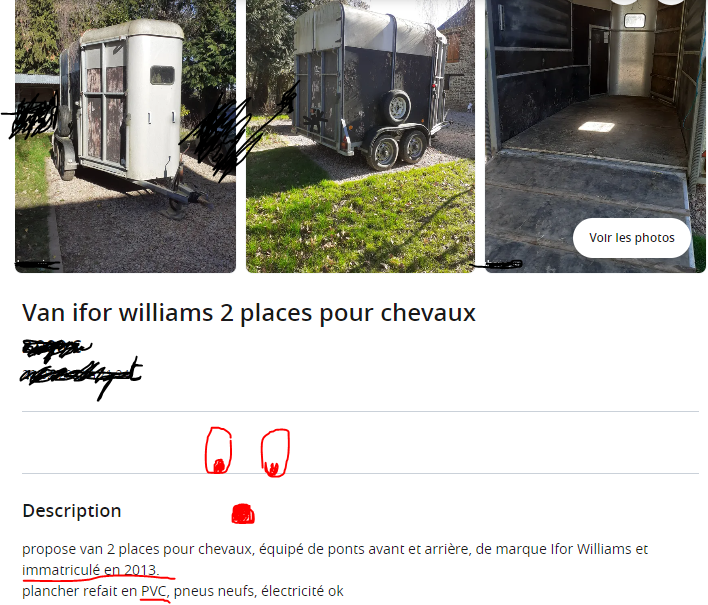
Task: Click the solid red square beside Description
Action: (x=243, y=514)
